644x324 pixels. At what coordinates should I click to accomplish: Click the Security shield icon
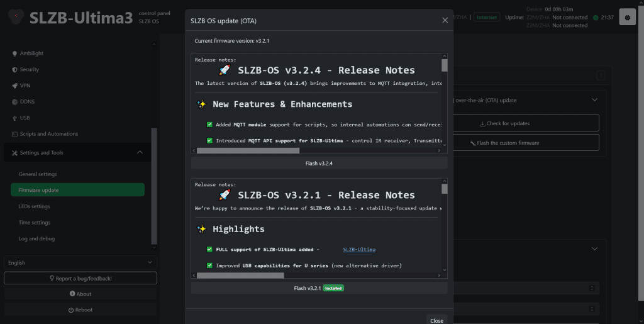(14, 70)
